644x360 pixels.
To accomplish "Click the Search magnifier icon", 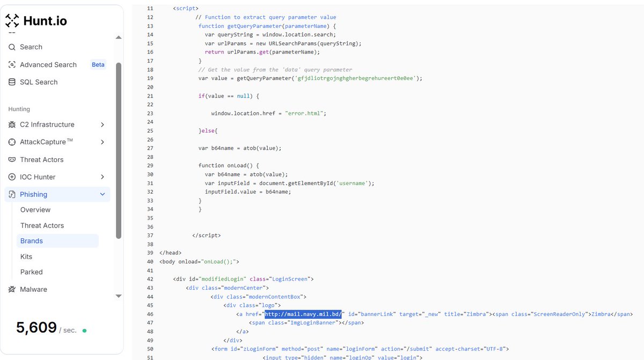I will coord(12,47).
